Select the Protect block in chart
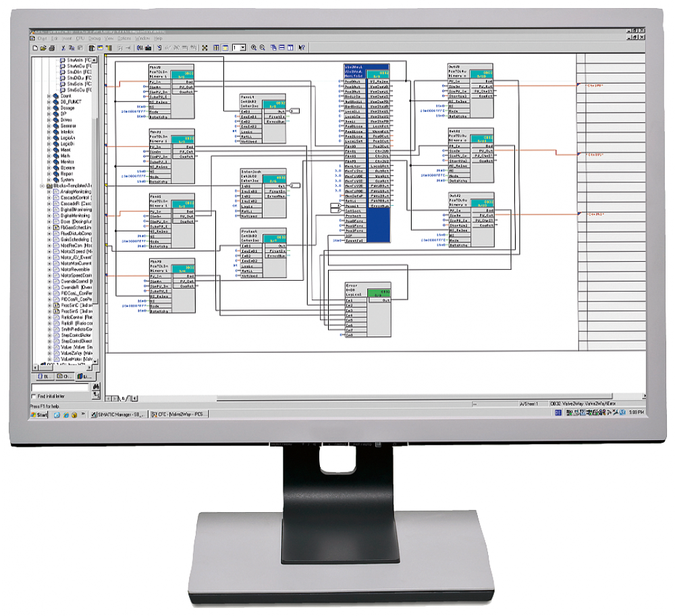Image resolution: width=675 pixels, height=616 pixels. coord(263,254)
